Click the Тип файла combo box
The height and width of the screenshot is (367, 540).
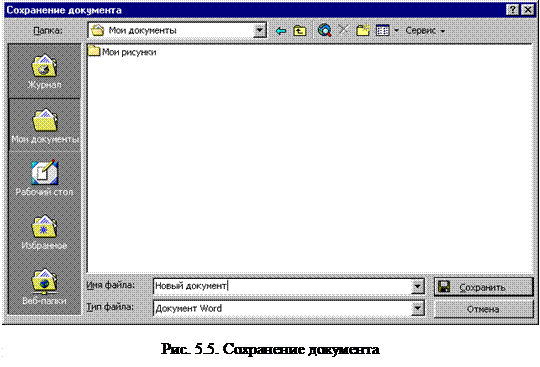point(289,308)
